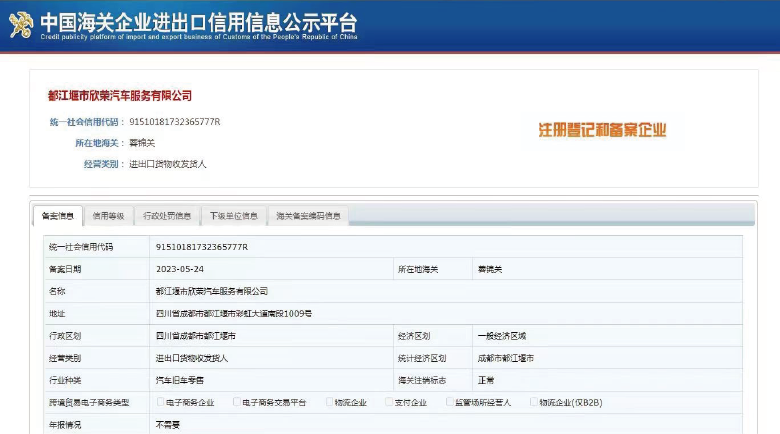Image resolution: width=780 pixels, height=434 pixels.
Task: Enable the 物流企业 checkbox
Action: click(330, 402)
